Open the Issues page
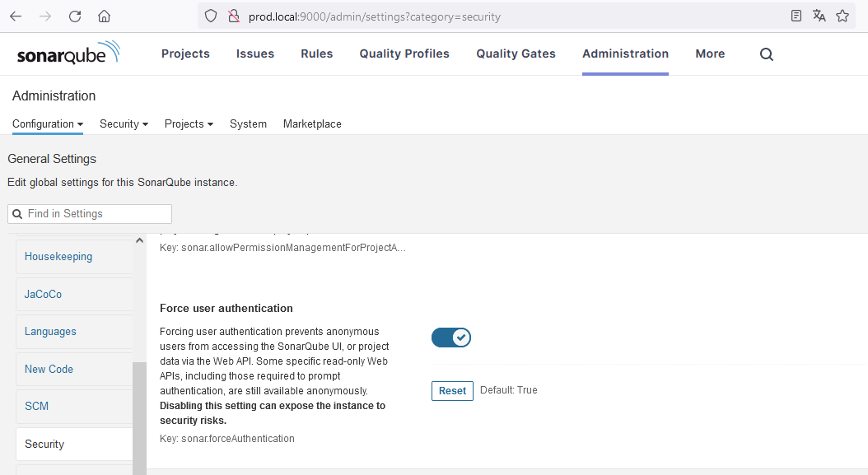This screenshot has width=868, height=475. (255, 54)
